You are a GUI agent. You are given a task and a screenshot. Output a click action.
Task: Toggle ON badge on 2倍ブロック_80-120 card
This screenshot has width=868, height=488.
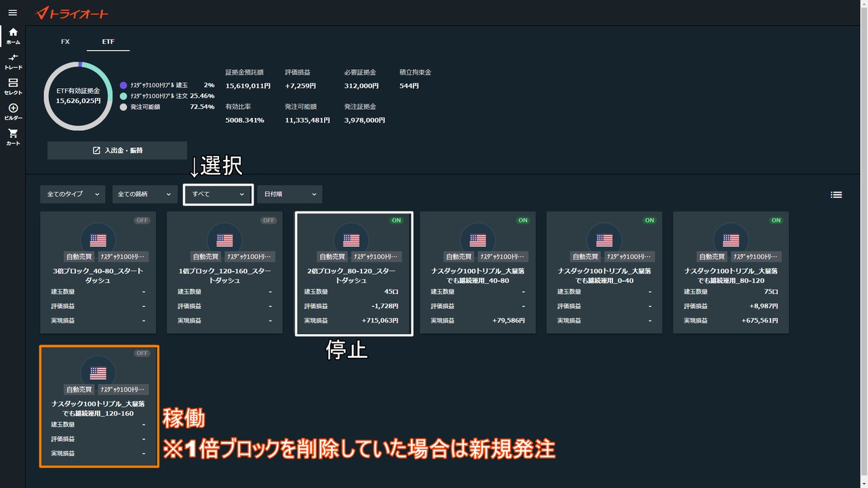coord(396,220)
